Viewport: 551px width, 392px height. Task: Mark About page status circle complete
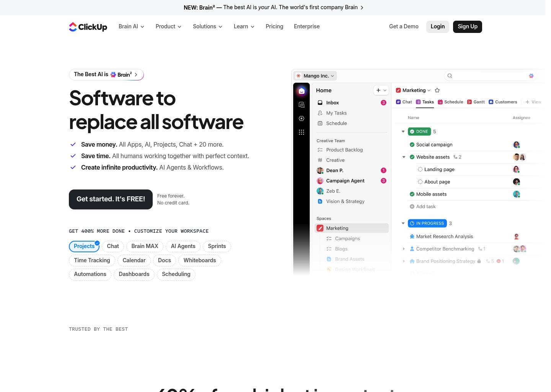pos(420,182)
